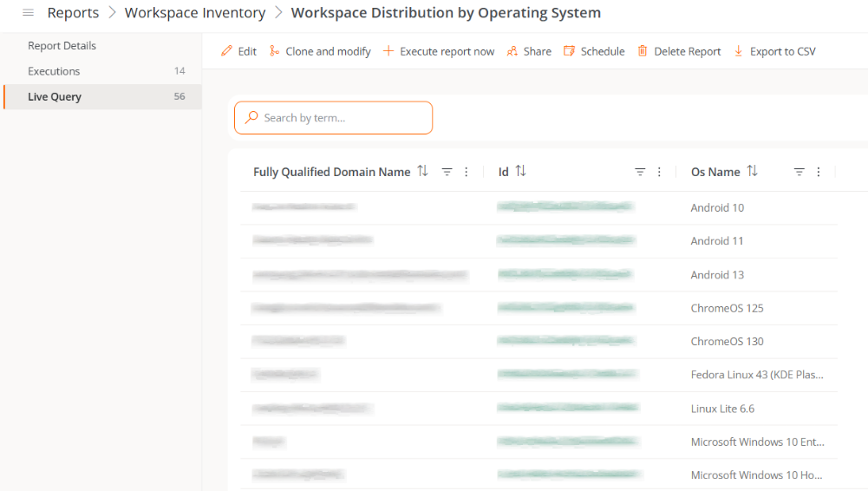Click the Clone and modify icon
The image size is (868, 491).
(274, 51)
